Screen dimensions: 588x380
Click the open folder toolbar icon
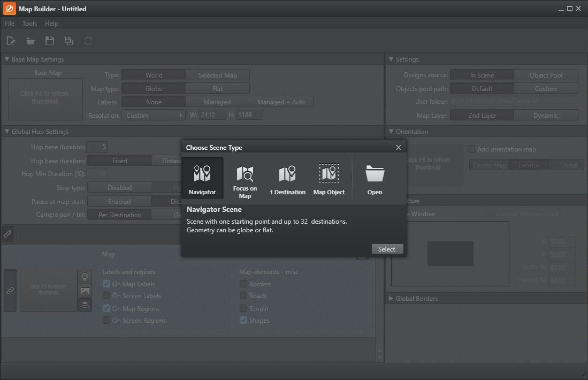[30, 41]
